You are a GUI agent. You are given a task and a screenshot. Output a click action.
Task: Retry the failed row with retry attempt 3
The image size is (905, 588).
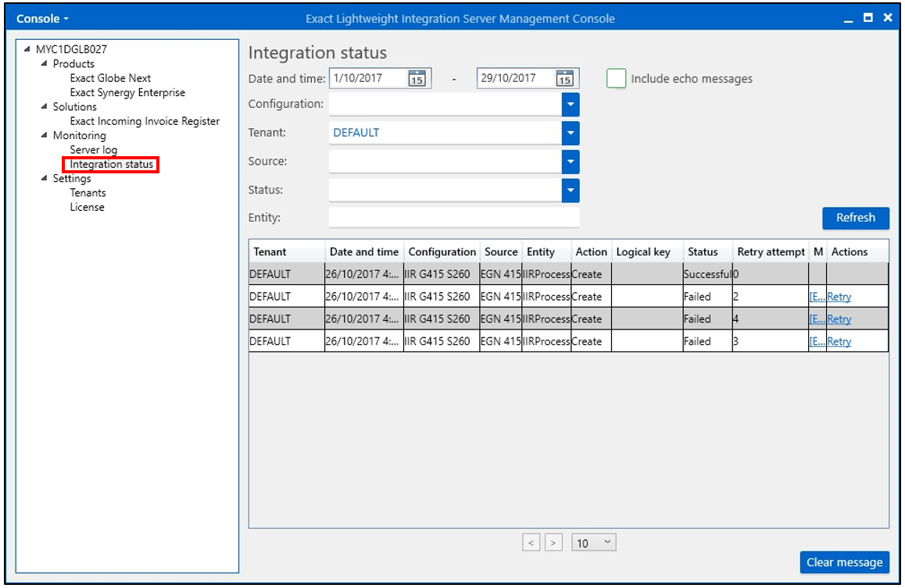(839, 342)
